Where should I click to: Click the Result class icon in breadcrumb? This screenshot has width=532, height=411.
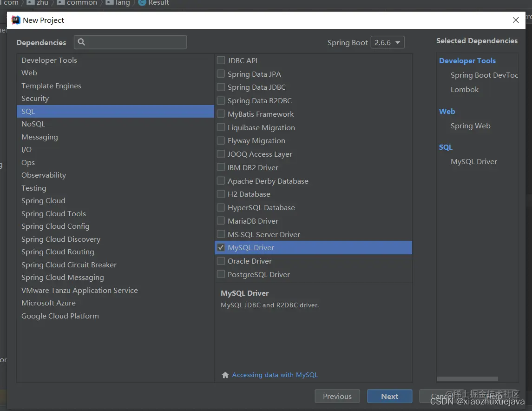point(142,2)
